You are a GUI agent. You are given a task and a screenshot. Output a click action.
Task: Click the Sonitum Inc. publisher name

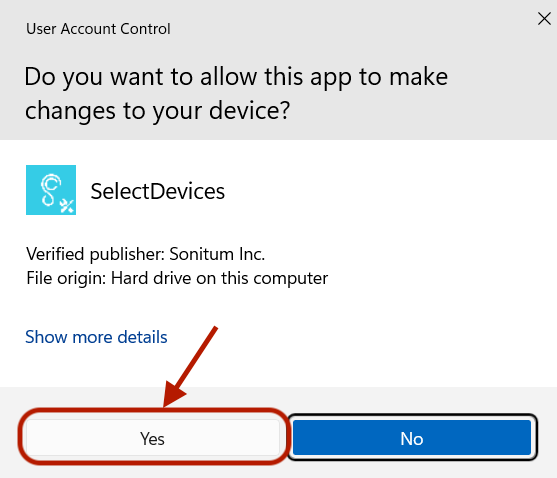click(217, 254)
